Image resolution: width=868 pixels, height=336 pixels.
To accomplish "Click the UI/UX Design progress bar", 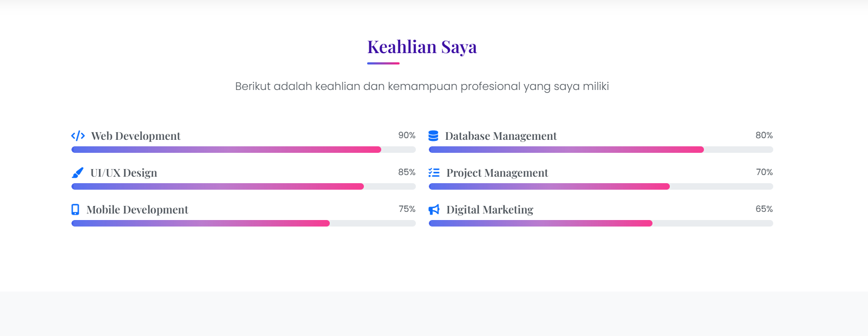I will [243, 186].
